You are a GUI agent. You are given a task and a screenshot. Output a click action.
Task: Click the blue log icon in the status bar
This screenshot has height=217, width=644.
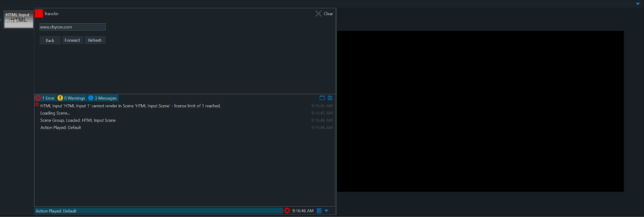coord(319,211)
